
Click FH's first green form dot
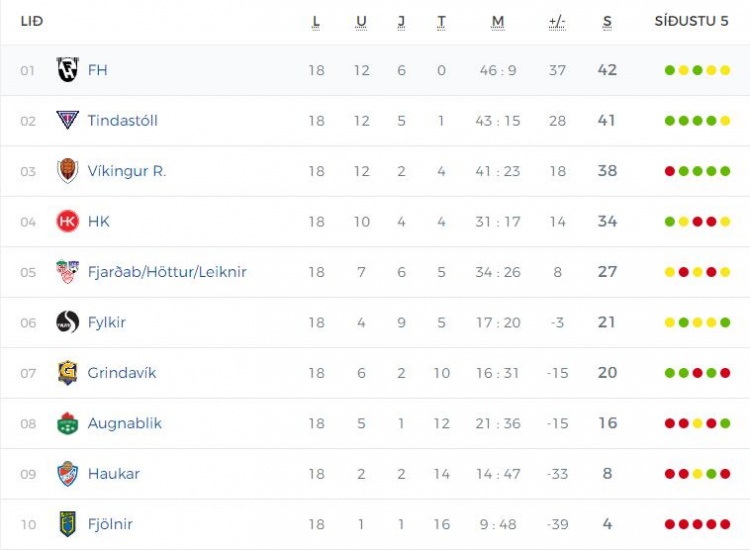tap(670, 70)
